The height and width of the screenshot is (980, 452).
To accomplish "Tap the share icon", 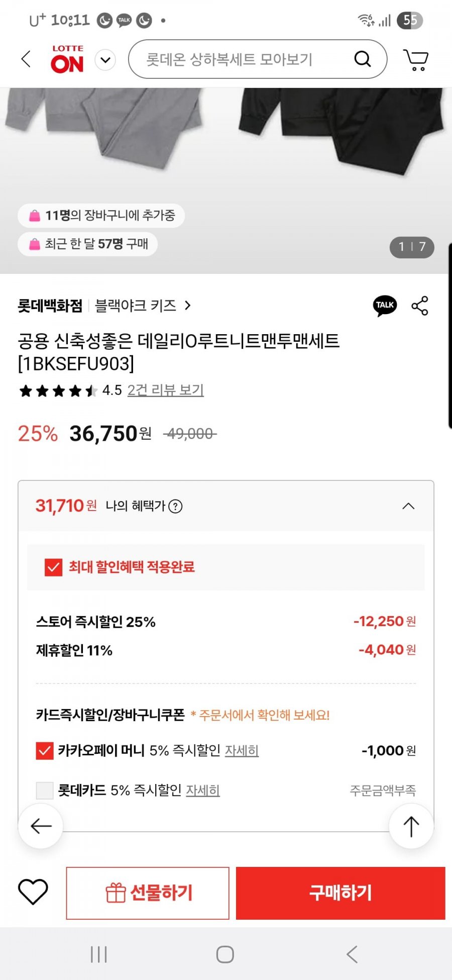I will 420,306.
